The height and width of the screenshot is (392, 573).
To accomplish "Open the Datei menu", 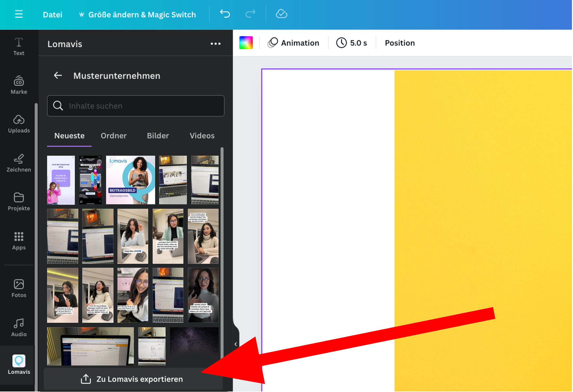I will [52, 15].
